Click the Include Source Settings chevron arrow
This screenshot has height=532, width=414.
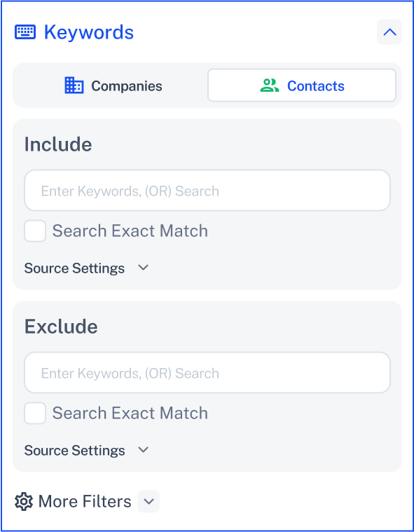pos(144,268)
